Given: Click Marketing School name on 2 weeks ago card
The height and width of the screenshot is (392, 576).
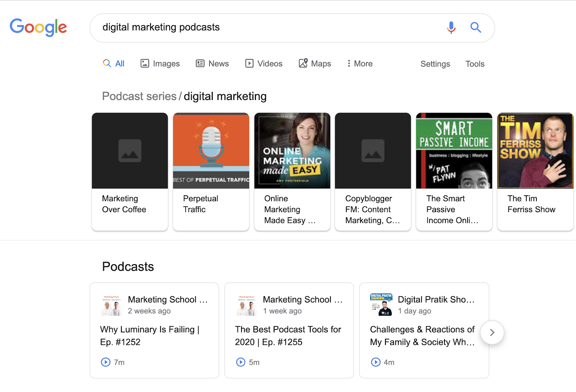Looking at the screenshot, I should (168, 300).
